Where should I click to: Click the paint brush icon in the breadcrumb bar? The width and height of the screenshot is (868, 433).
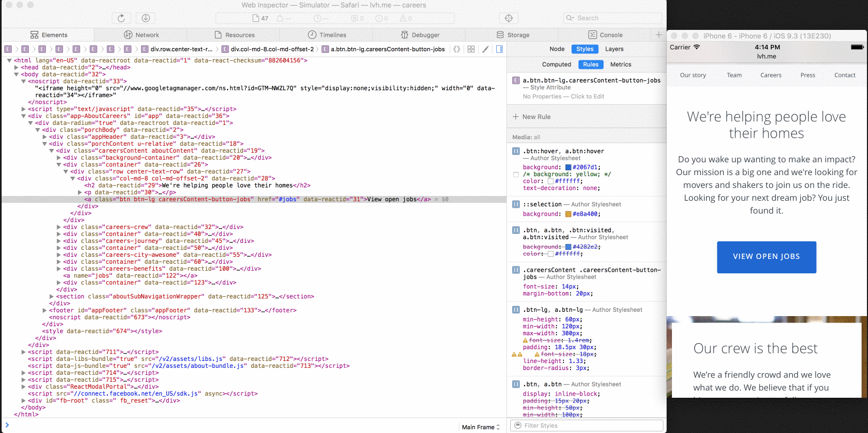pyautogui.click(x=486, y=49)
